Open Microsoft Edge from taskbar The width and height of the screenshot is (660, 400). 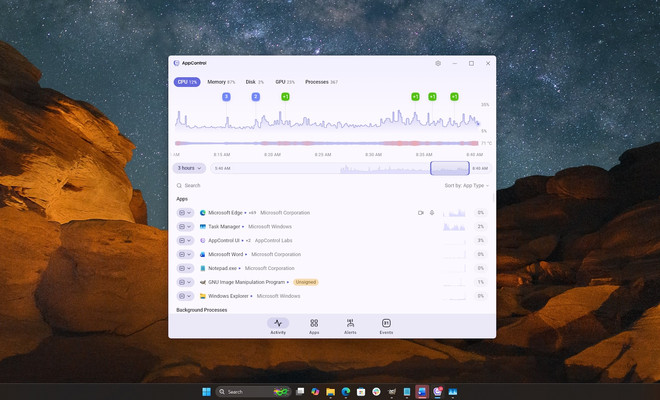346,392
